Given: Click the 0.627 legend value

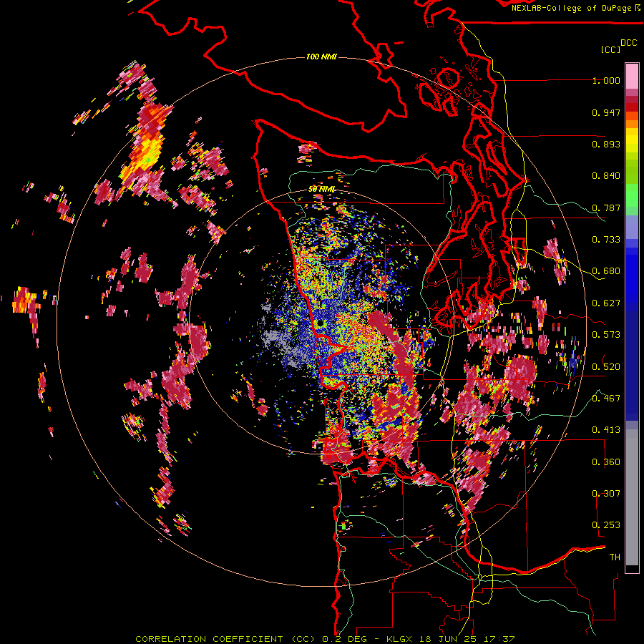Looking at the screenshot, I should point(606,303).
